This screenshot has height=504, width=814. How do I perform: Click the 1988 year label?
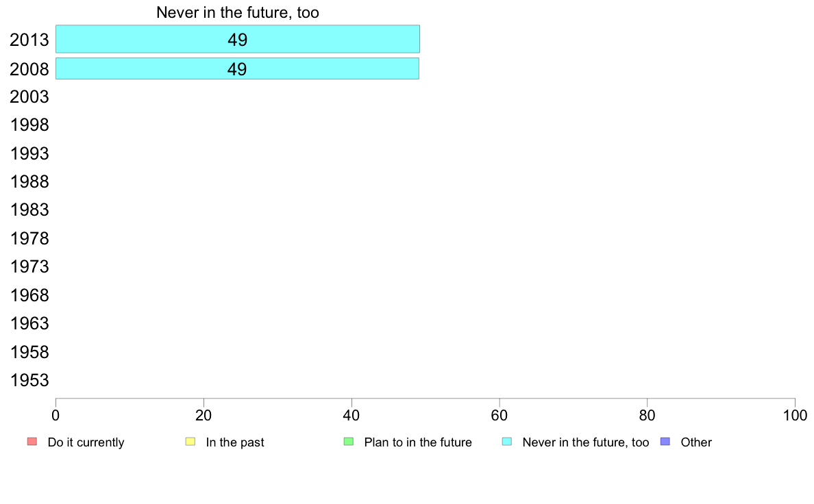(x=29, y=181)
